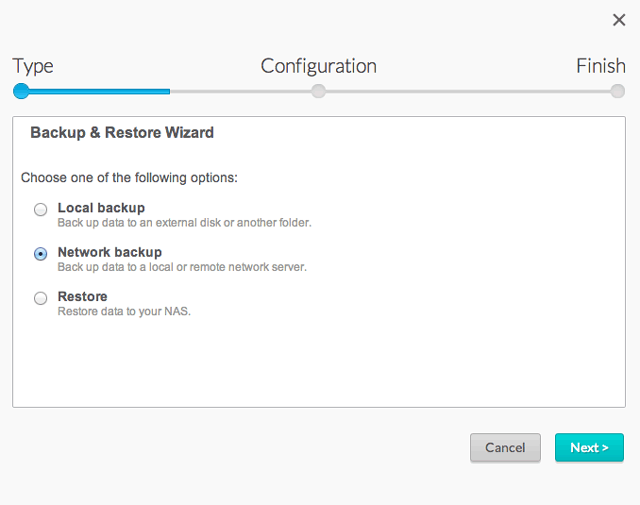Click the Network backup option title
The image size is (640, 505).
[110, 252]
